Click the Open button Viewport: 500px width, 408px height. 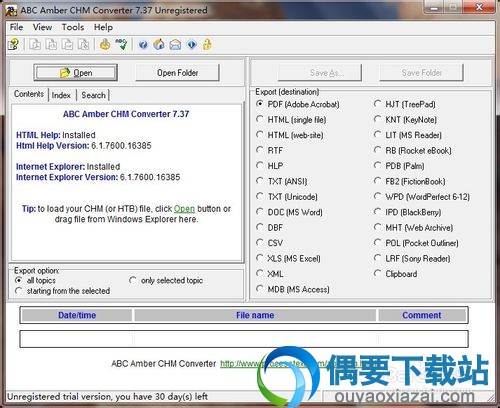click(76, 73)
